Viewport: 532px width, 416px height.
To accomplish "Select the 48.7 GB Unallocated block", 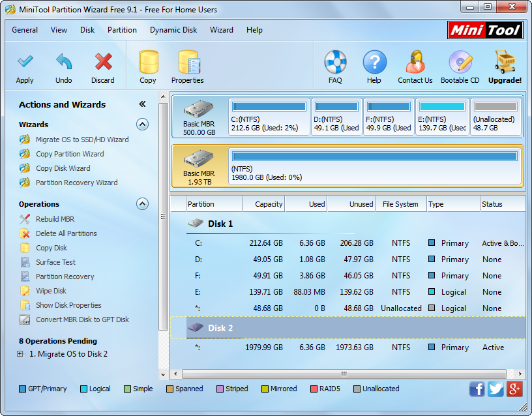I will click(x=495, y=117).
